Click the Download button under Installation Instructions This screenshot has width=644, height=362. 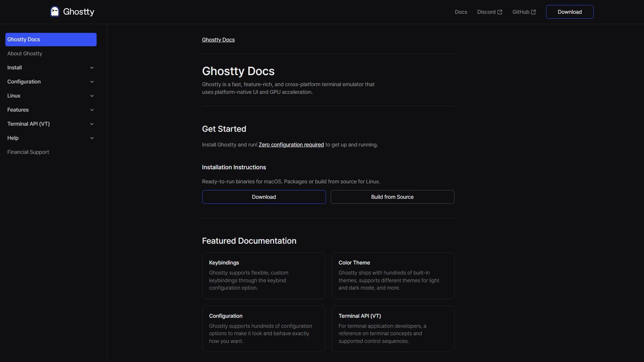click(264, 197)
